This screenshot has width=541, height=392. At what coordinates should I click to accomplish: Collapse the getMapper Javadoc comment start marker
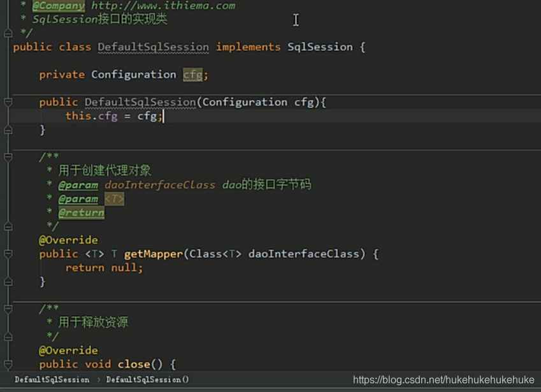[8, 157]
